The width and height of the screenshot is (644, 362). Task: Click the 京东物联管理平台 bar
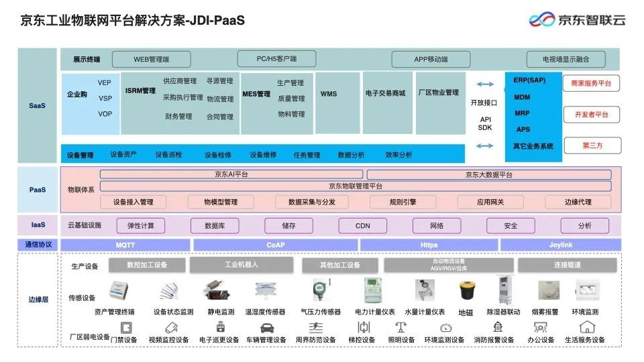click(356, 186)
